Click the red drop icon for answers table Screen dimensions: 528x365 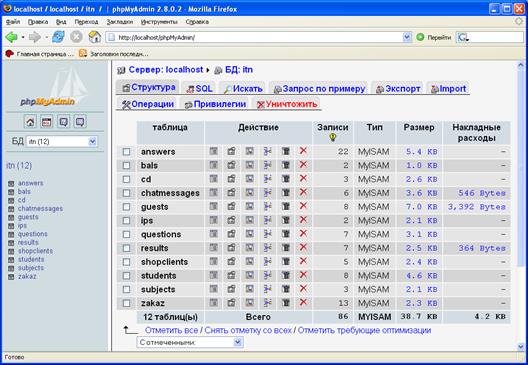303,151
